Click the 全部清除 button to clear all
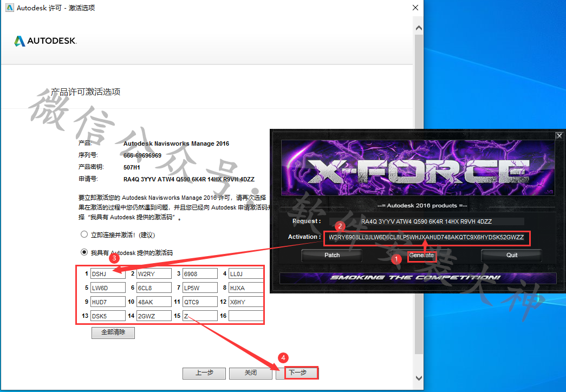The height and width of the screenshot is (392, 566). coord(113,332)
